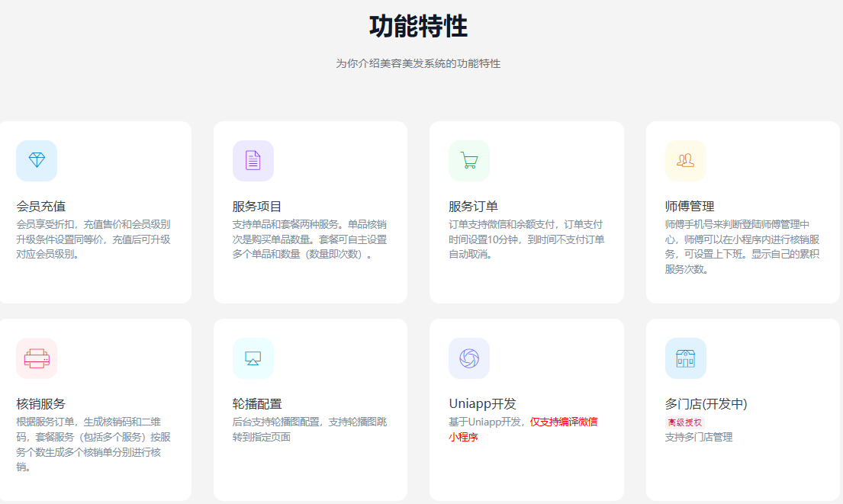Select the 多门店(开发中) title

point(706,403)
